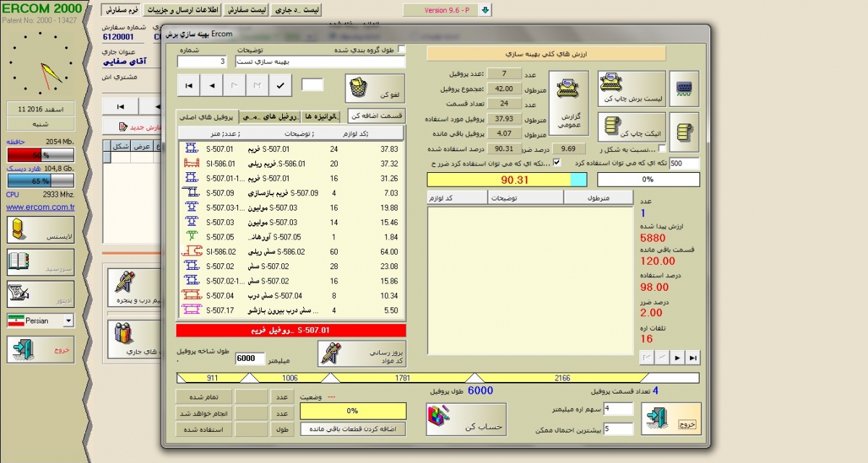Screen dimensions: 868x463
Task: Click the بيشترين احتمال ممكن field
Action: point(618,429)
